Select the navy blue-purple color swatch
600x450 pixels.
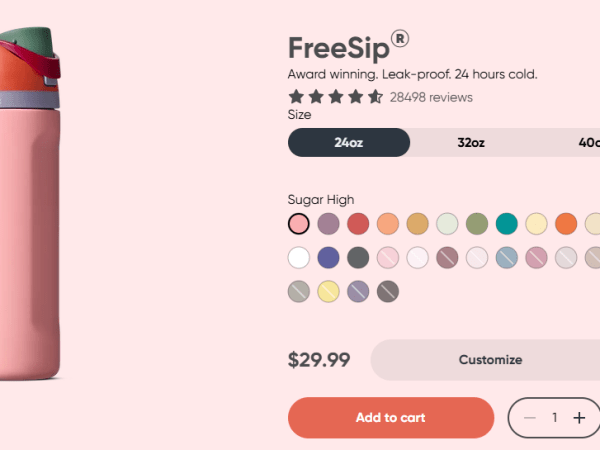pos(328,258)
